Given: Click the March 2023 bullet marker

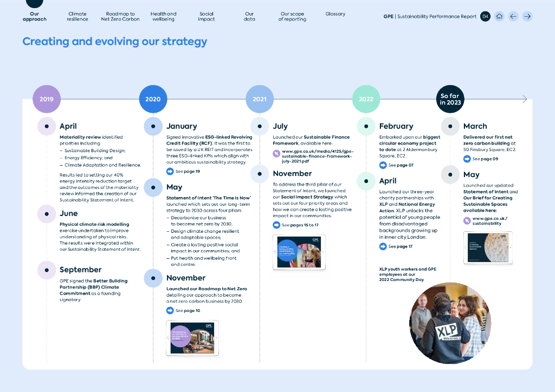Looking at the screenshot, I should point(450,126).
